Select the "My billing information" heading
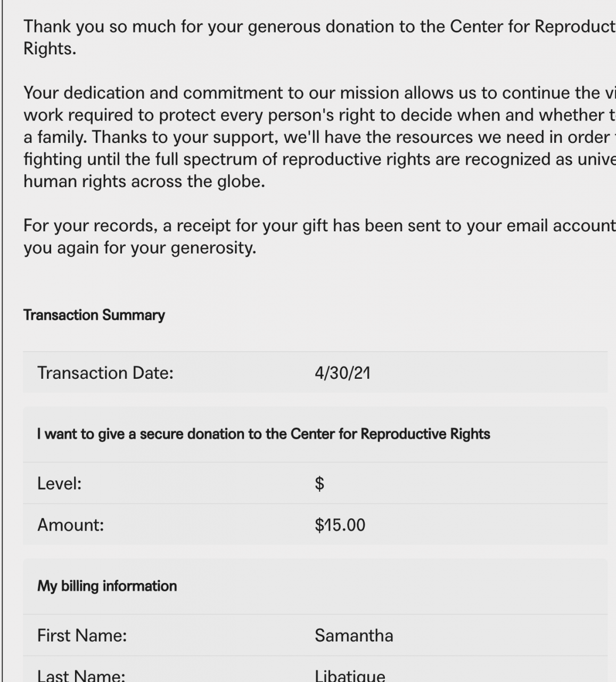The image size is (616, 682). pos(107,586)
